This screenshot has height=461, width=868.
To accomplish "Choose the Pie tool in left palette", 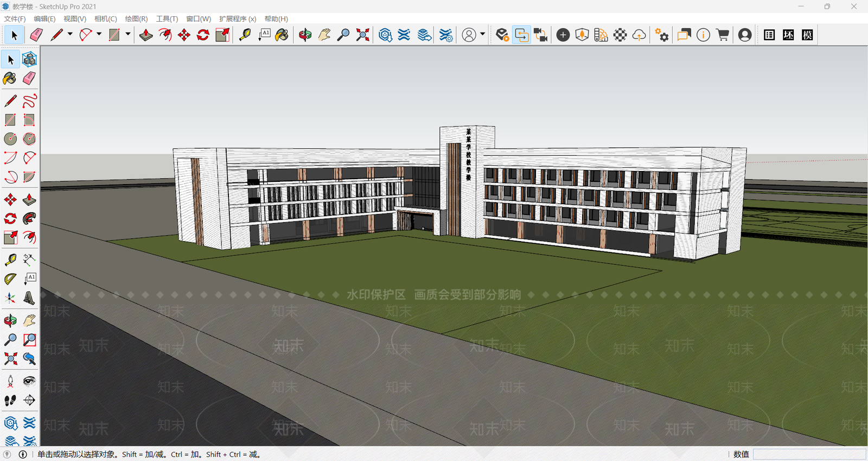I will [x=29, y=177].
